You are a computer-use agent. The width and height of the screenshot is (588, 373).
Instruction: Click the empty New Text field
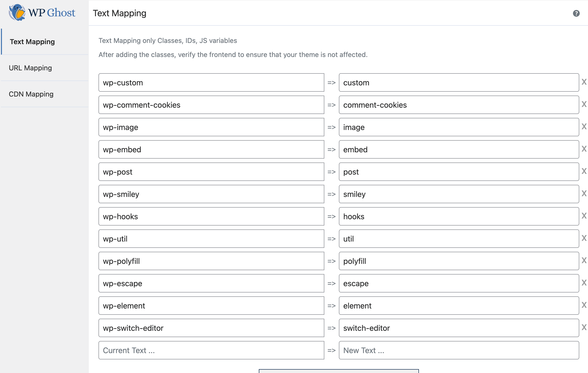(x=458, y=350)
